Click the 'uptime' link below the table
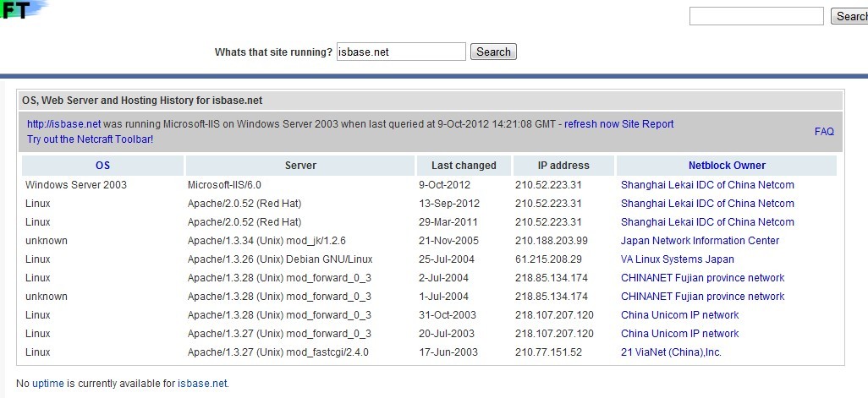Screen dimensions: 868x398 click(48, 383)
